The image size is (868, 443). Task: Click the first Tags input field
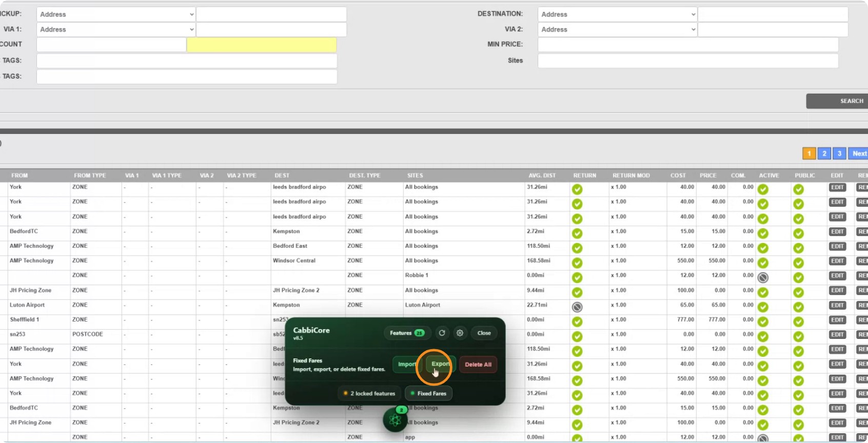(x=187, y=61)
